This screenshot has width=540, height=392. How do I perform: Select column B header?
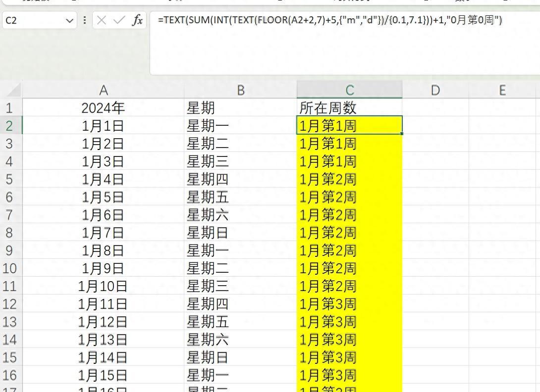(240, 90)
